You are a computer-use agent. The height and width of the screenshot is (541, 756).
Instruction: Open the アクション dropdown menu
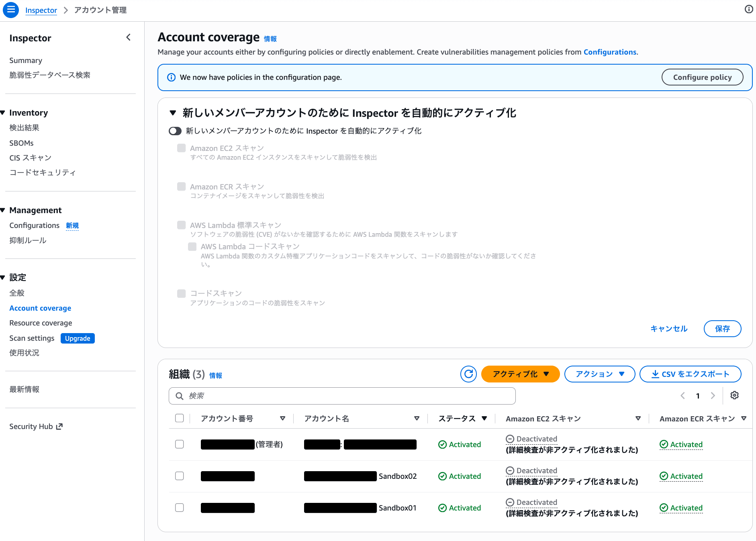(x=600, y=374)
